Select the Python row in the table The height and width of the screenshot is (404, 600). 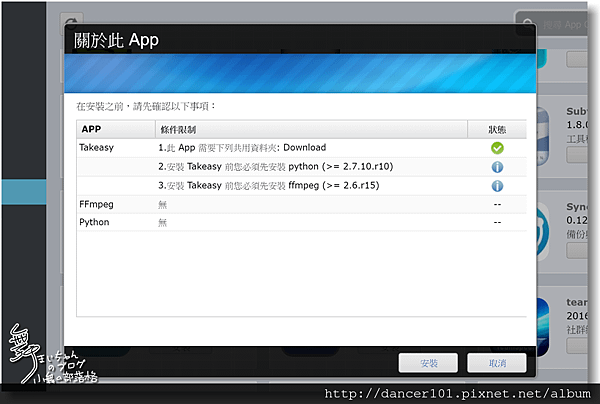point(302,222)
